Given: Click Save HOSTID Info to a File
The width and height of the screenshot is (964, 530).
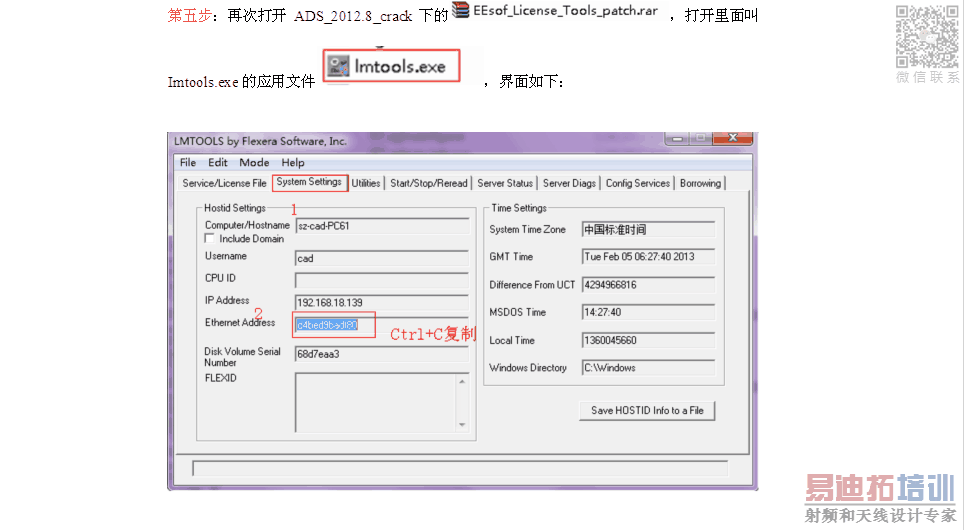Looking at the screenshot, I should pos(647,410).
